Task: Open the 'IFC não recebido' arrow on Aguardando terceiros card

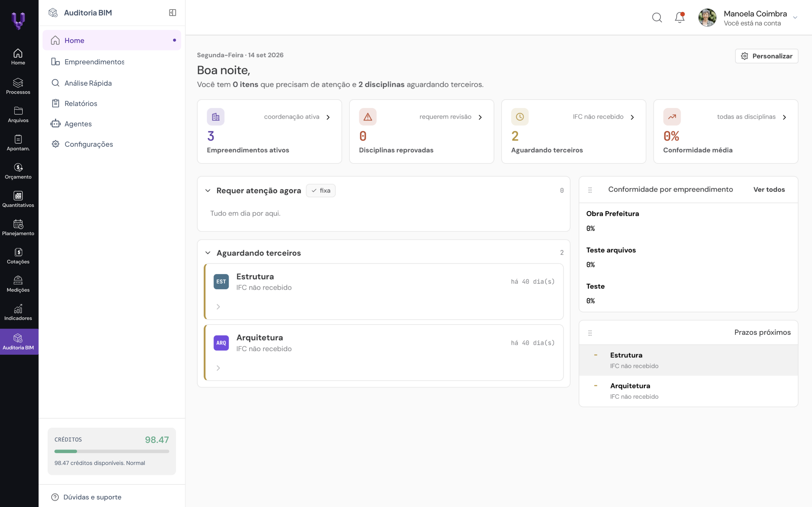Action: pyautogui.click(x=632, y=117)
